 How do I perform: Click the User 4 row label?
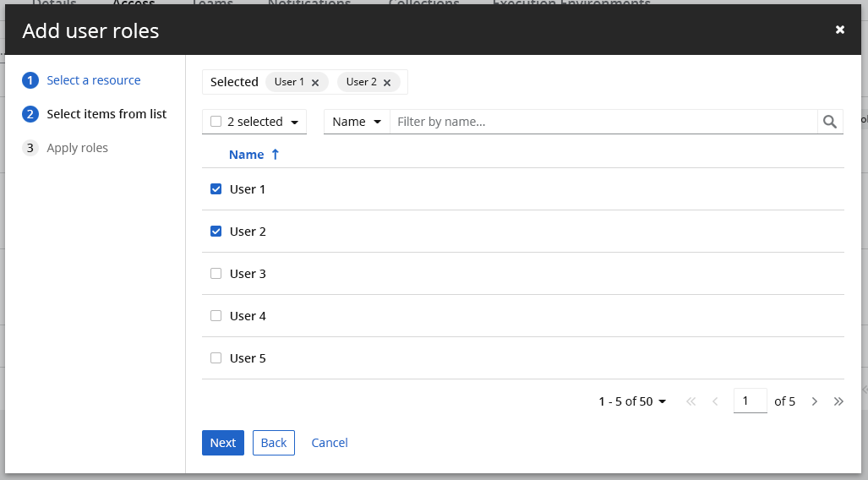(248, 315)
